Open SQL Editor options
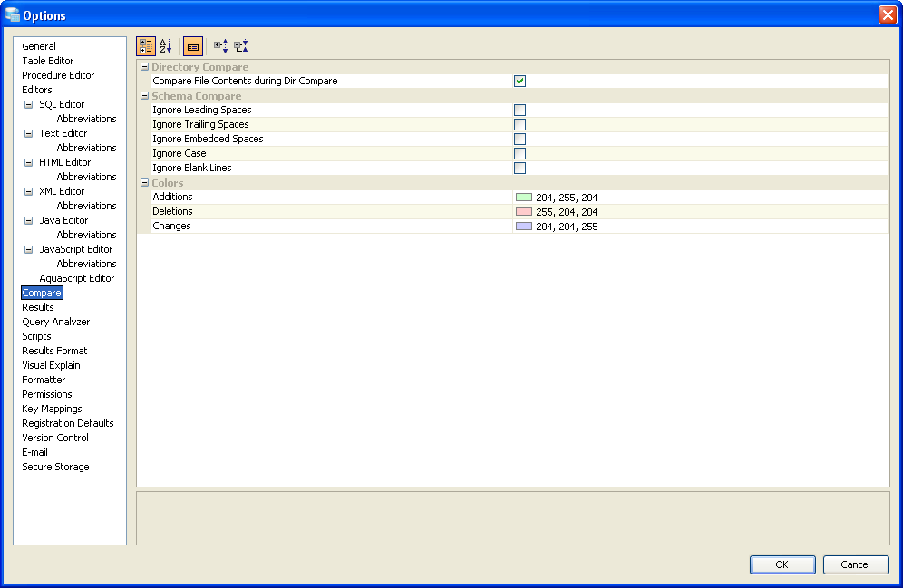903x588 pixels. tap(62, 104)
